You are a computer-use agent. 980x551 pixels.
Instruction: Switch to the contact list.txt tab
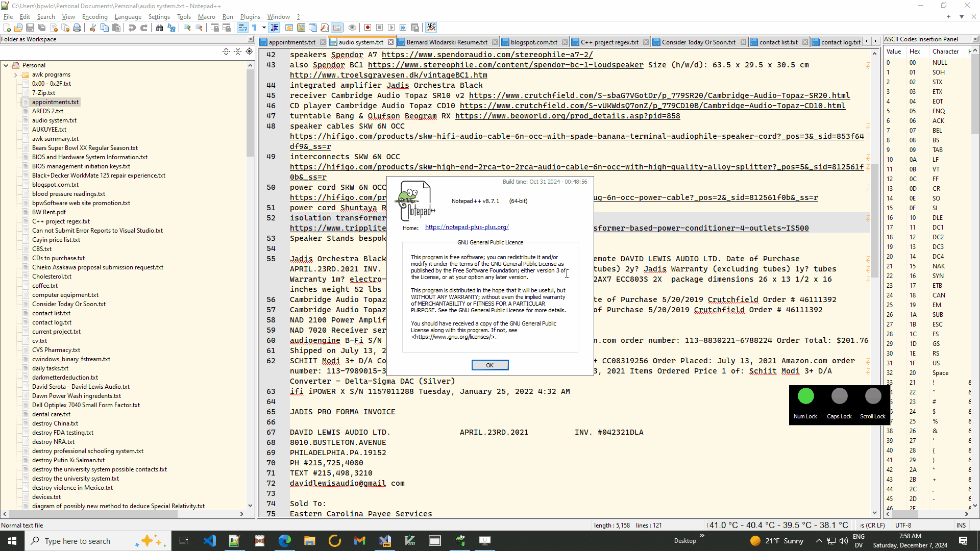point(778,42)
